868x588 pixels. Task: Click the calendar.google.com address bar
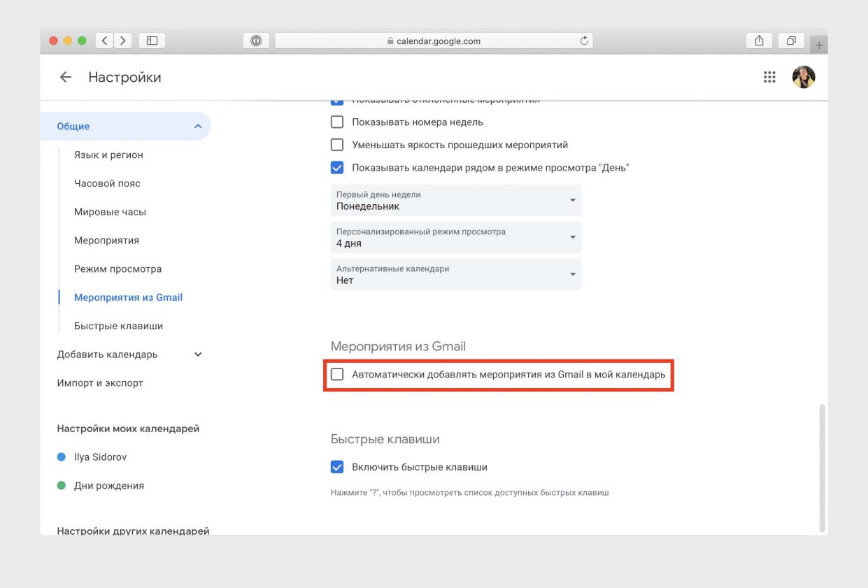(x=434, y=41)
